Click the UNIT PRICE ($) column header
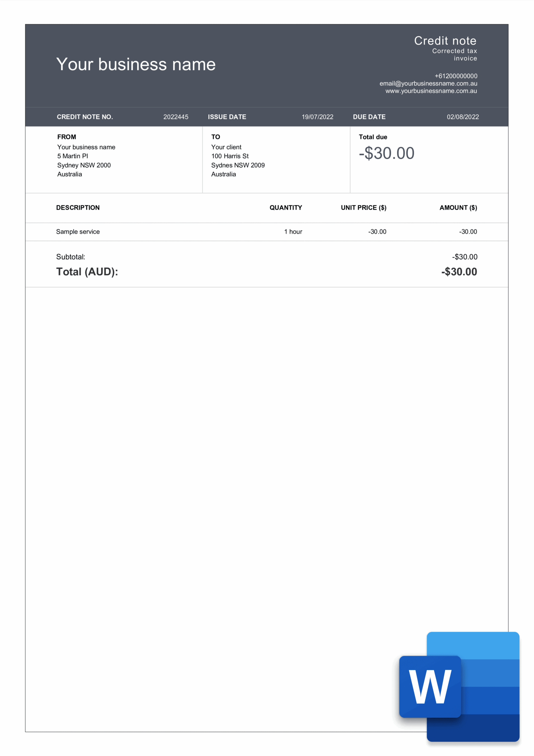Image resolution: width=534 pixels, height=756 pixels. (x=363, y=208)
